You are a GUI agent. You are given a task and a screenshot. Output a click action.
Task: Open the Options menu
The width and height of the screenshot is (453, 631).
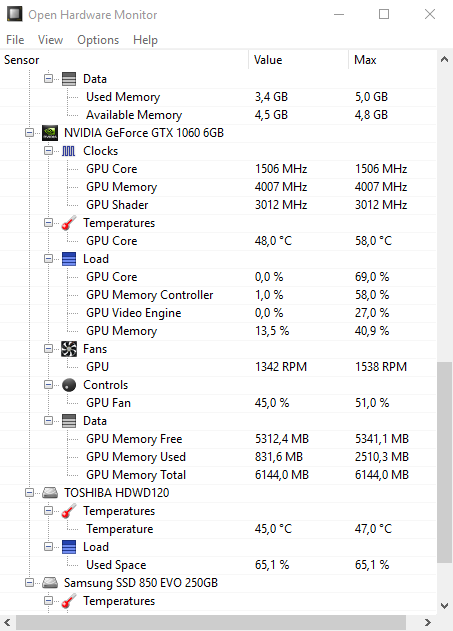98,40
